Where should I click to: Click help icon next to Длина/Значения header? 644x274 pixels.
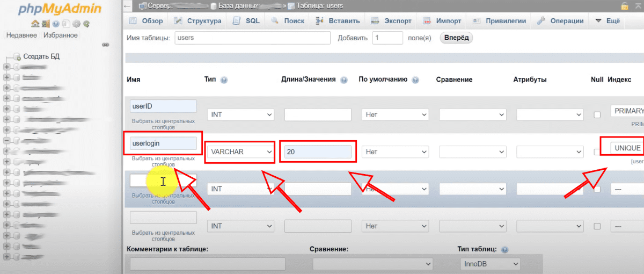pyautogui.click(x=343, y=80)
